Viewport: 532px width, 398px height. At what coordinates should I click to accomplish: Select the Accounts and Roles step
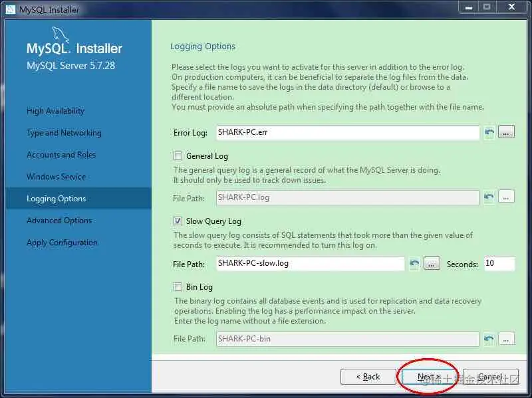pos(61,155)
